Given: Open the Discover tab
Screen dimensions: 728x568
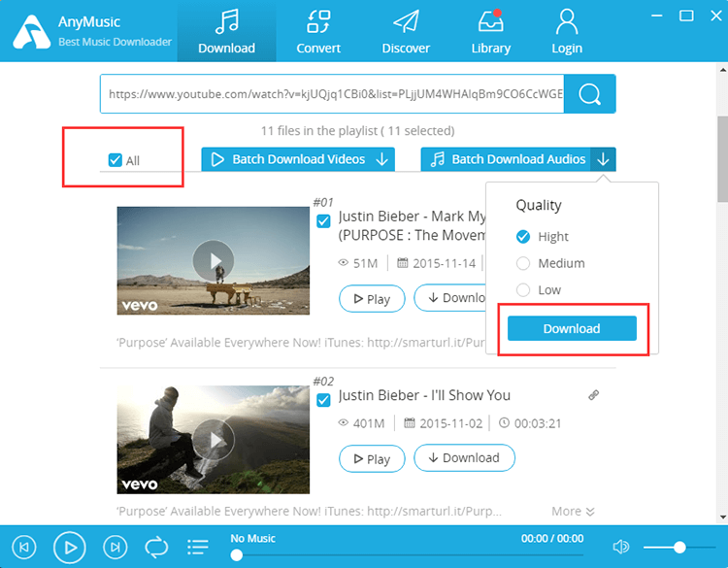Looking at the screenshot, I should point(406,31).
